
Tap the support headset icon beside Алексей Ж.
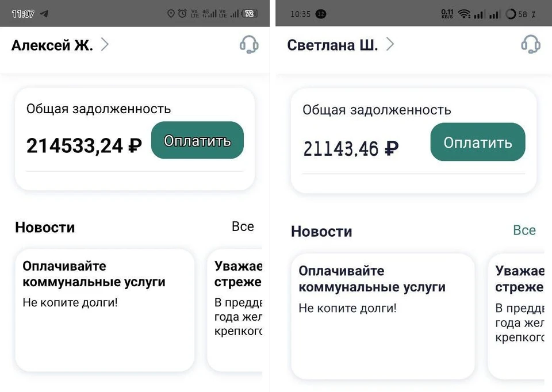(249, 45)
